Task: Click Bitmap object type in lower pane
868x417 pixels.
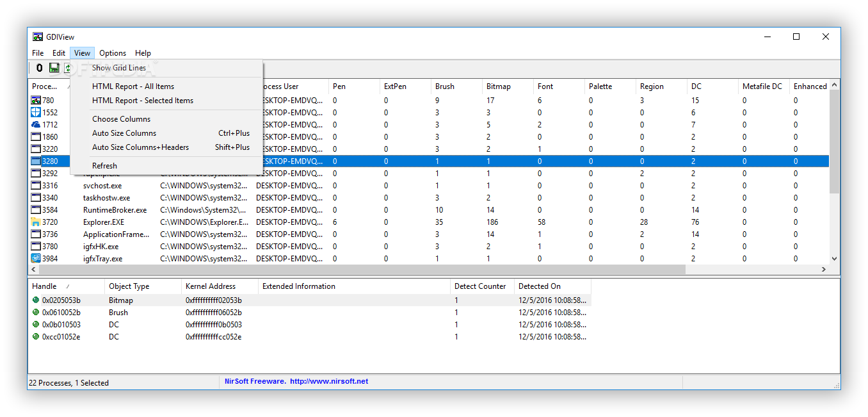Action: (121, 300)
